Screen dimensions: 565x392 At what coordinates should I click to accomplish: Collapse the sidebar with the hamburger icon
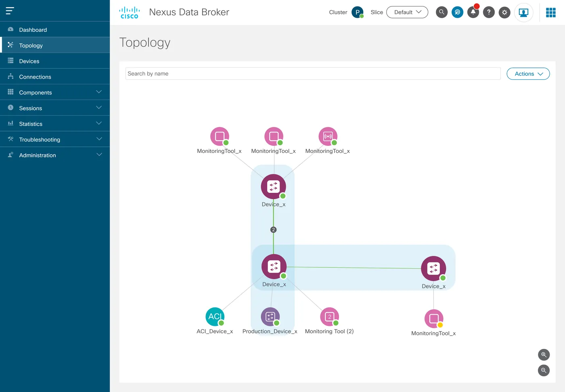(x=10, y=11)
